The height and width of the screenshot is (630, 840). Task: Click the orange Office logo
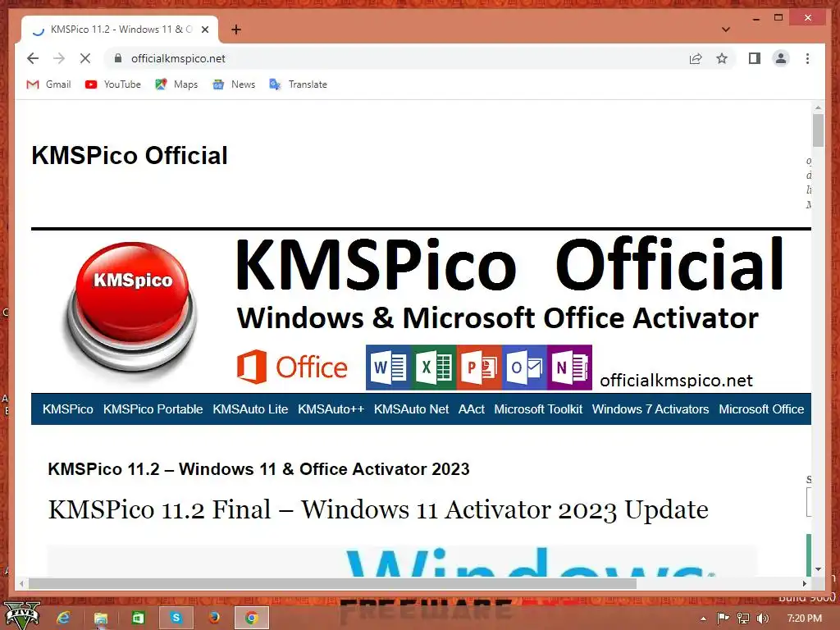[x=292, y=367]
